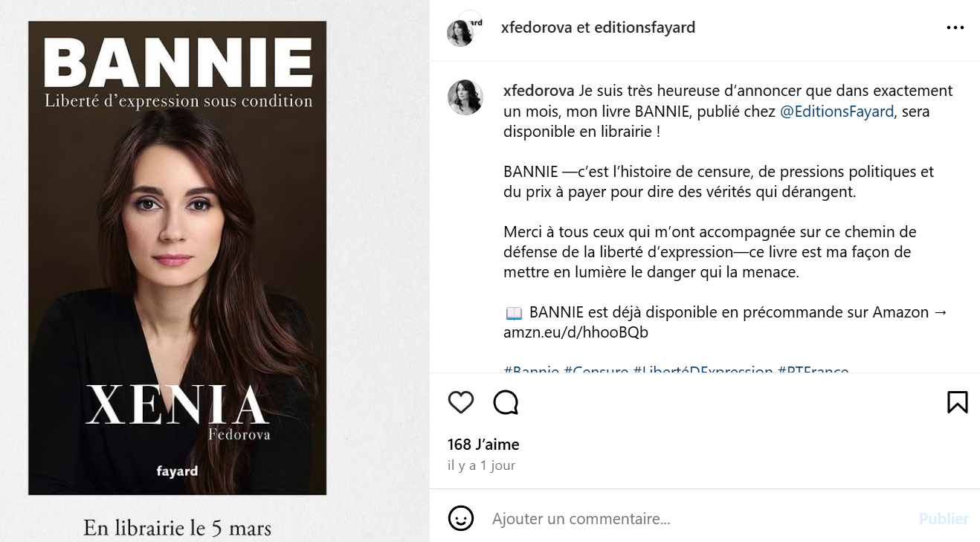Image resolution: width=980 pixels, height=542 pixels.
Task: Click the comment speech bubble icon
Action: pos(506,402)
